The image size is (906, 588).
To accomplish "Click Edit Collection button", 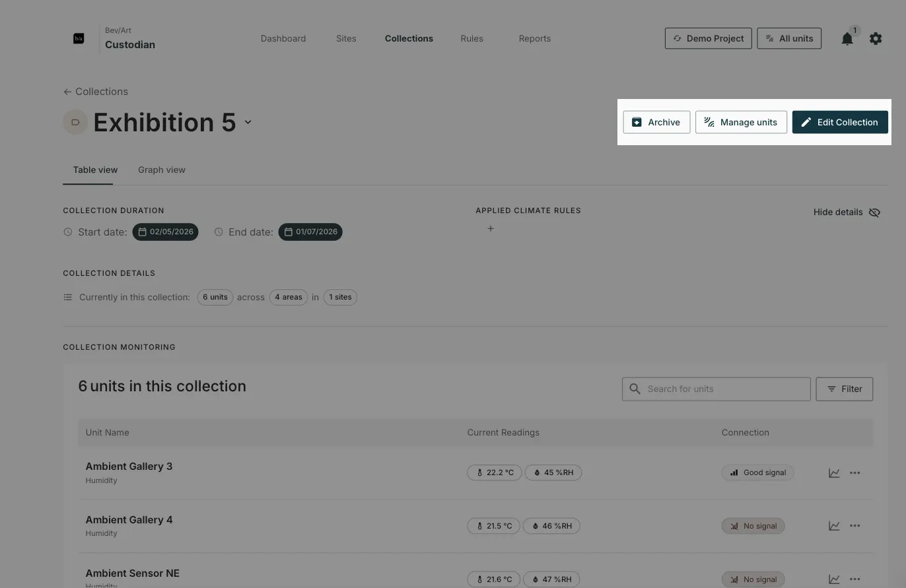I will [x=840, y=122].
